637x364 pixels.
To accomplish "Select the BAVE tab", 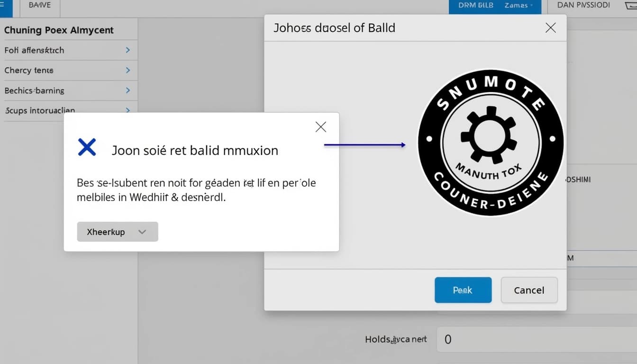I will (39, 5).
